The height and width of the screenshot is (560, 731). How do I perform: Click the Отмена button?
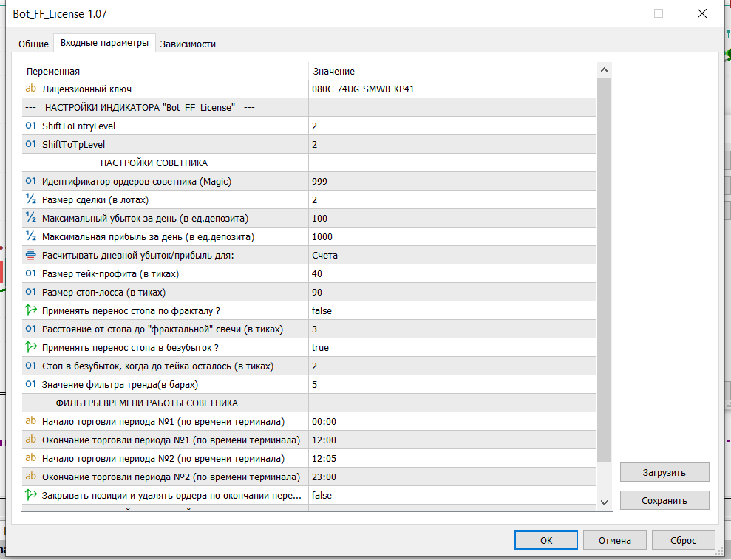click(614, 541)
